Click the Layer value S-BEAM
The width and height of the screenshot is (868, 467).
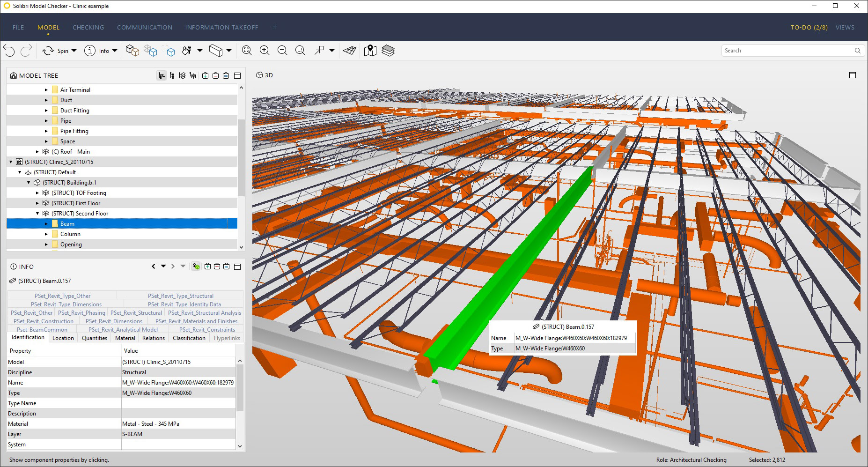coord(132,434)
